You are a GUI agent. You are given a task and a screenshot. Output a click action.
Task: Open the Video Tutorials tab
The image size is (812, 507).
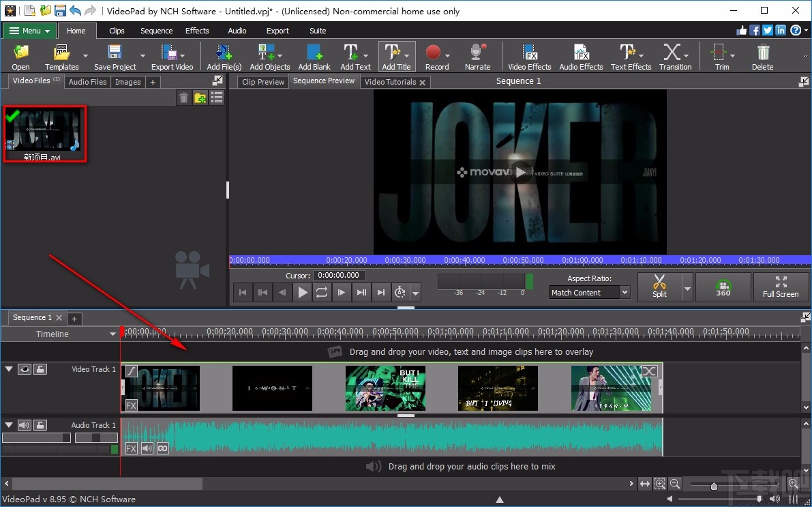tap(391, 82)
